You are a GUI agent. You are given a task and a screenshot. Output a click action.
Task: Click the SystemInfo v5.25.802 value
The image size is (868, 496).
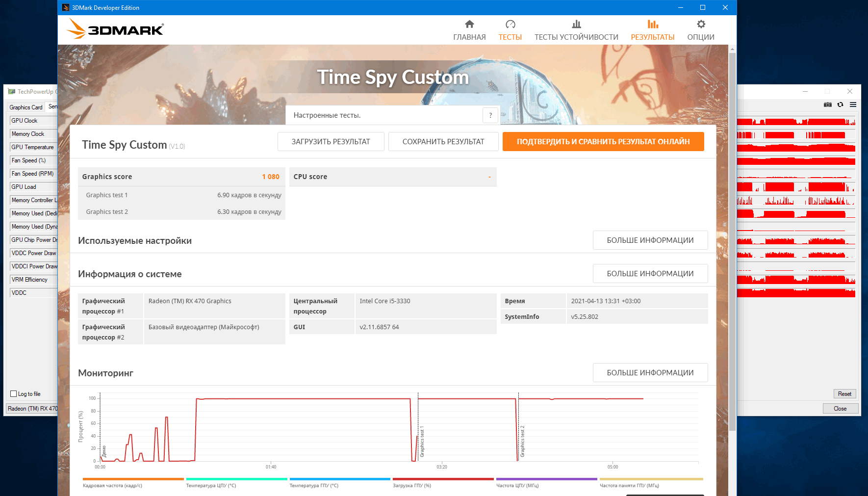pos(585,316)
